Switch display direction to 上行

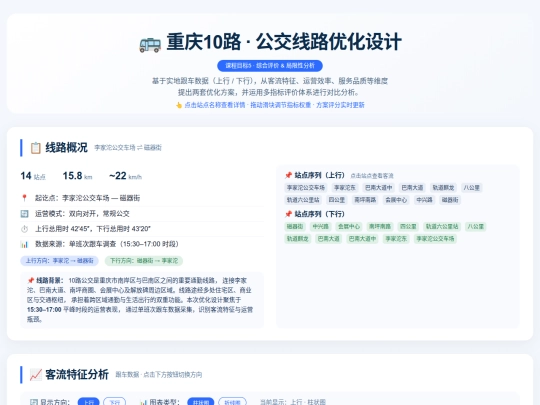[x=89, y=402]
